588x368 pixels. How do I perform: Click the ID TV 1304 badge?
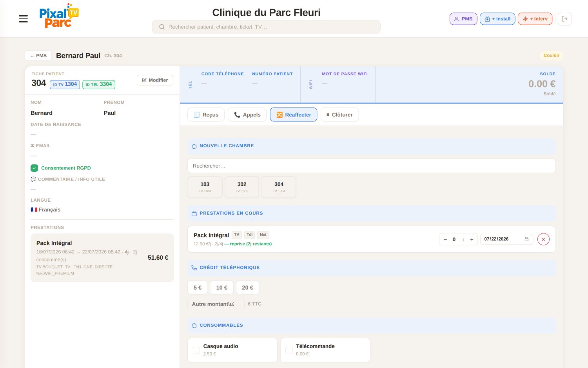point(65,84)
